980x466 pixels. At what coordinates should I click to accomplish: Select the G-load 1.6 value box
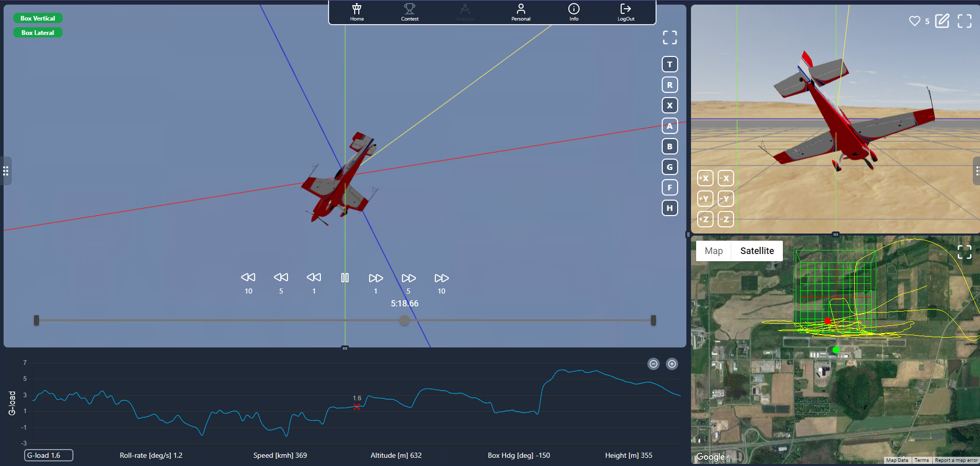[49, 455]
